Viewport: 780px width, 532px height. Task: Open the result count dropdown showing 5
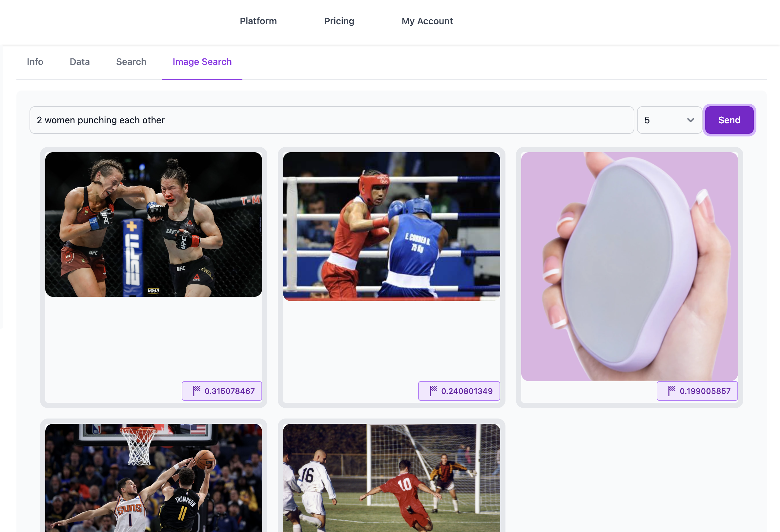point(669,120)
